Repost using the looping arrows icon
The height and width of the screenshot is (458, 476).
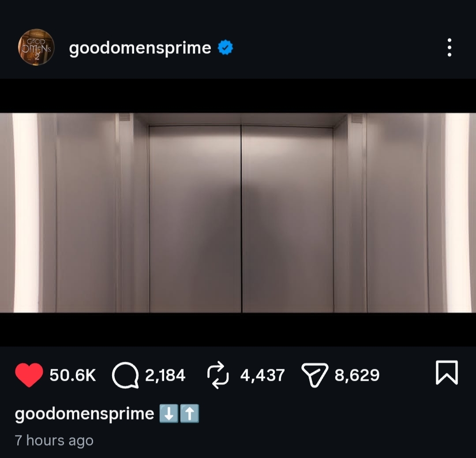pyautogui.click(x=218, y=375)
